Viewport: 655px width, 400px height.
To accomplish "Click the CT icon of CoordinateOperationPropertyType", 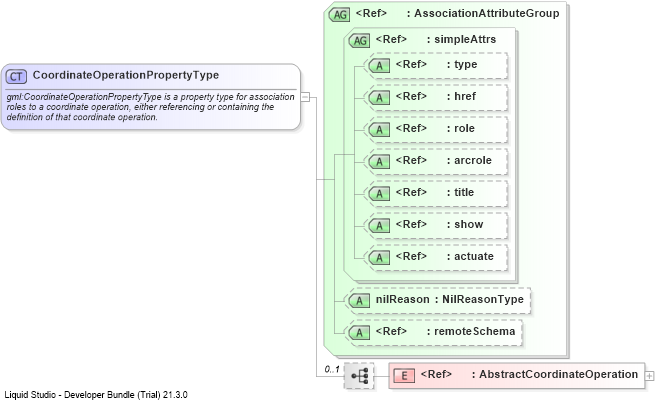I will coord(16,76).
